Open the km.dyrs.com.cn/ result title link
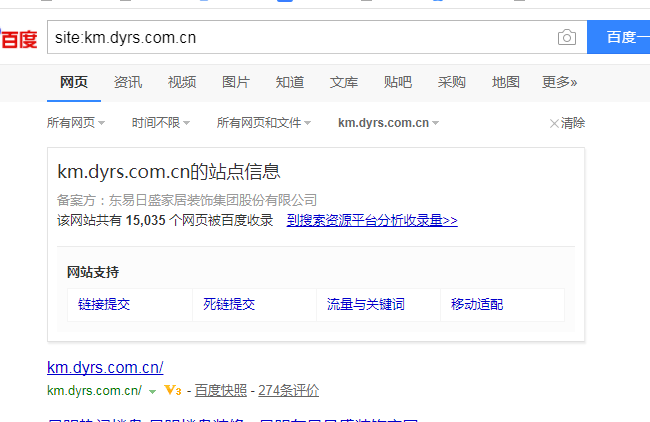The height and width of the screenshot is (422, 650). point(105,367)
